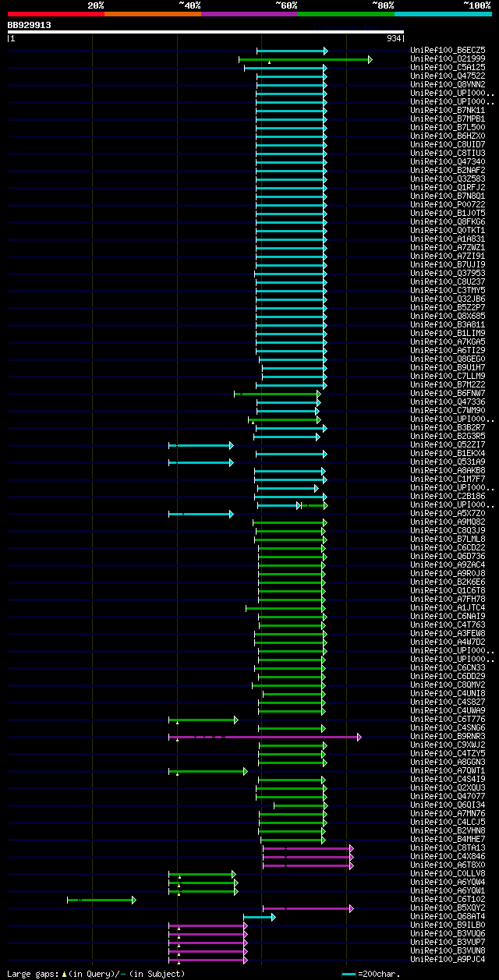
Task: Click the purple alignment bar on the C8TA13 row
Action: pos(308,848)
